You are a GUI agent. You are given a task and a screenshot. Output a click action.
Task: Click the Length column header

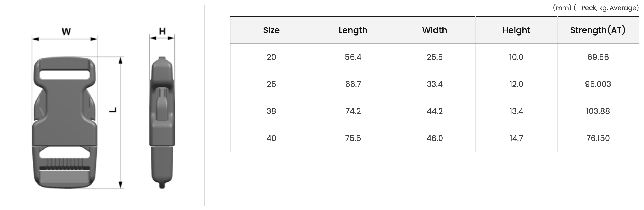tap(353, 30)
